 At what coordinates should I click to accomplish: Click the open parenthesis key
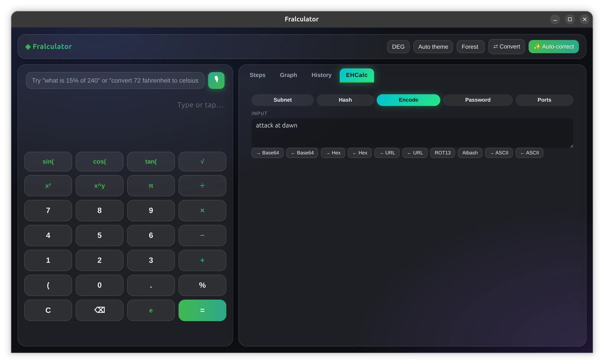coord(48,285)
